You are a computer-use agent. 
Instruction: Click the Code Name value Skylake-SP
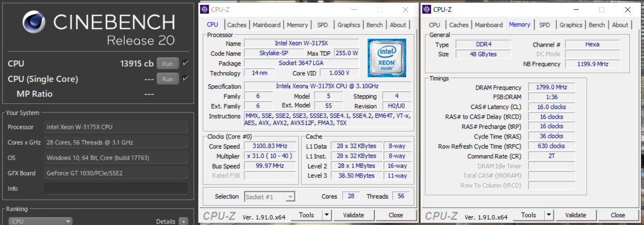tap(274, 53)
